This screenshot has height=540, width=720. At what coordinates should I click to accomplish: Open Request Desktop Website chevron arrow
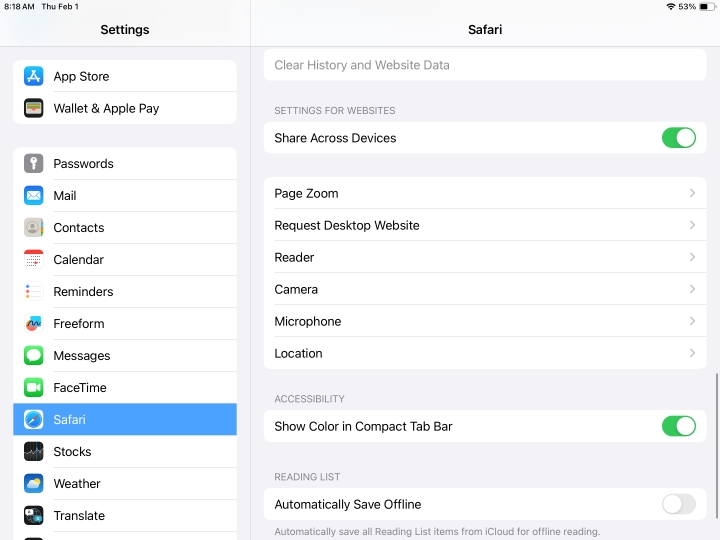tap(692, 225)
